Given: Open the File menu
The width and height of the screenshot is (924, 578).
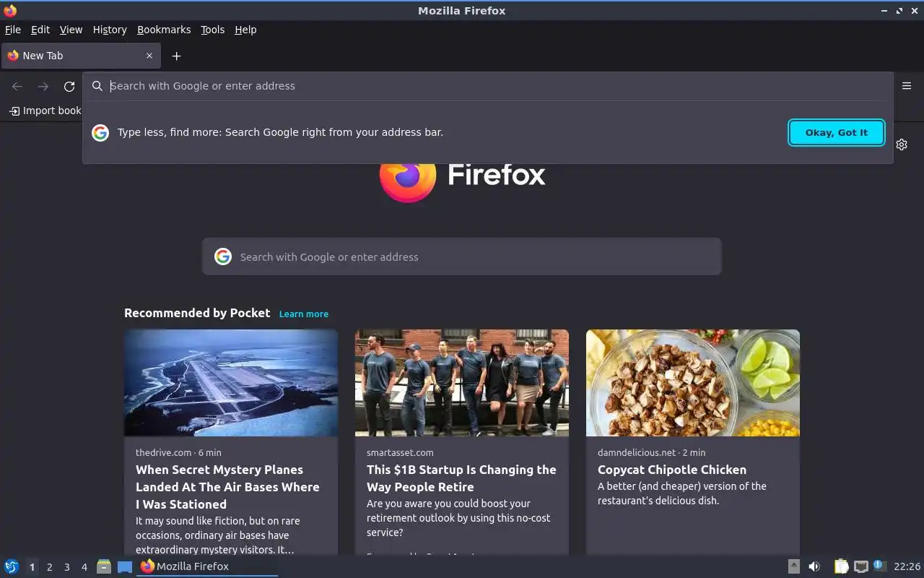Looking at the screenshot, I should (13, 30).
